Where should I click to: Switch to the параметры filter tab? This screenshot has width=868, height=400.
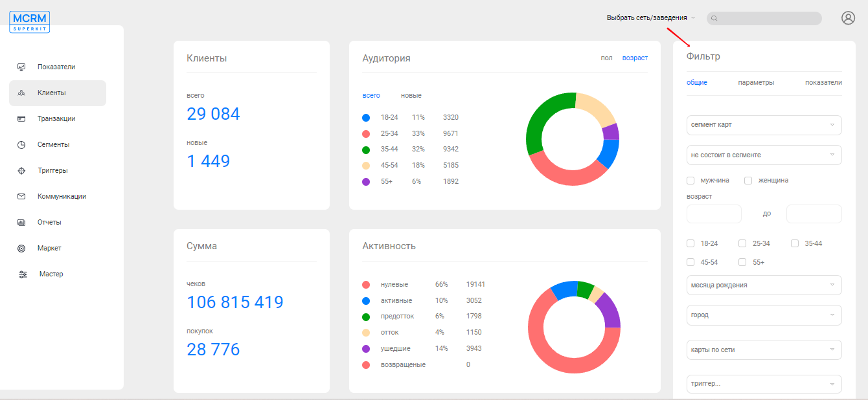756,82
